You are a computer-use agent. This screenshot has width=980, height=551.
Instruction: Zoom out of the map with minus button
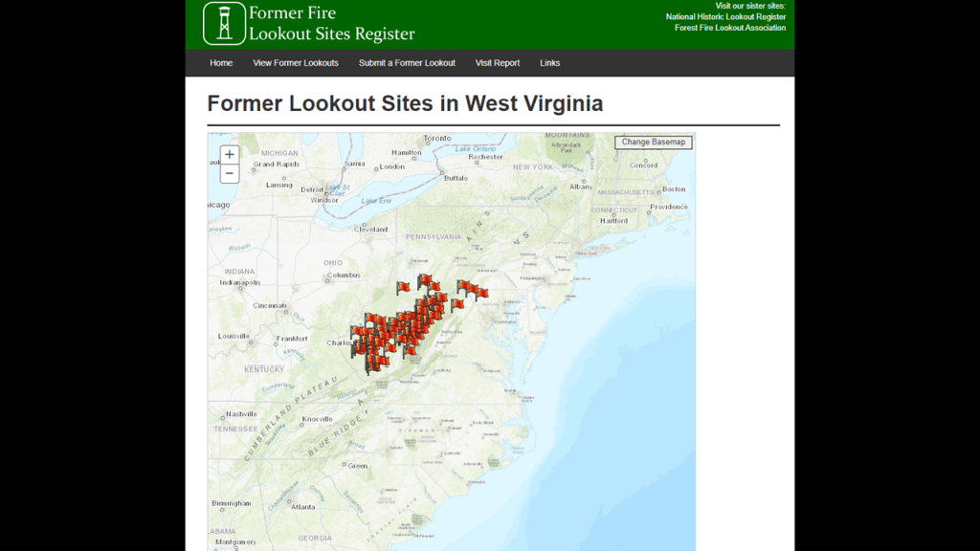[230, 174]
